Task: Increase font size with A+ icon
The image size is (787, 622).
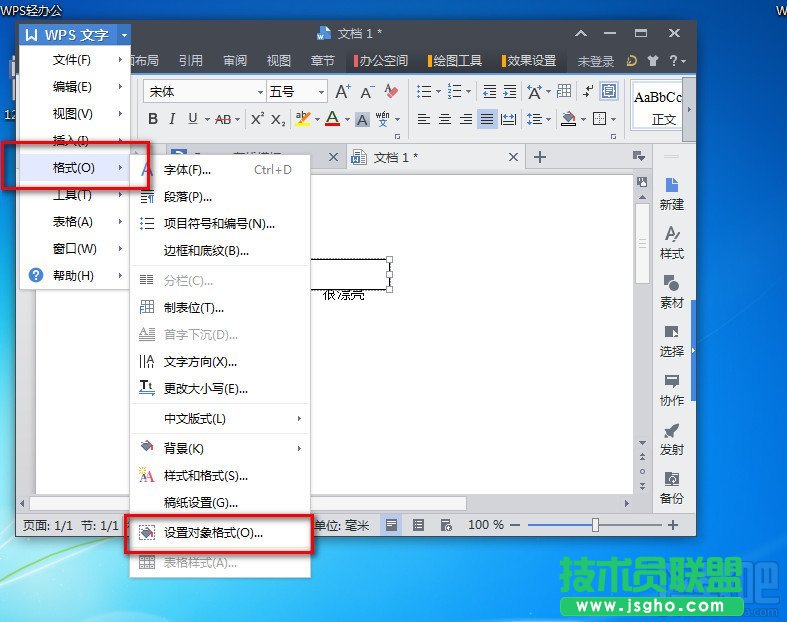Action: [x=343, y=91]
